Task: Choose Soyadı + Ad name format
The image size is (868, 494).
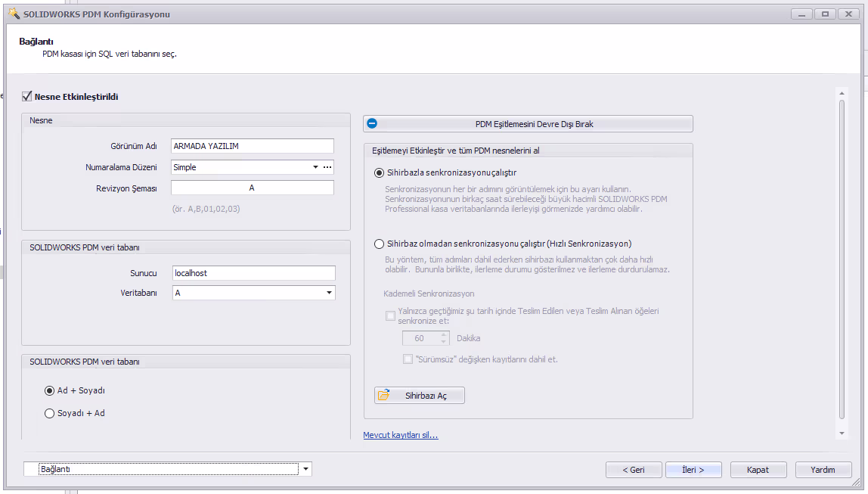Action: click(x=49, y=413)
